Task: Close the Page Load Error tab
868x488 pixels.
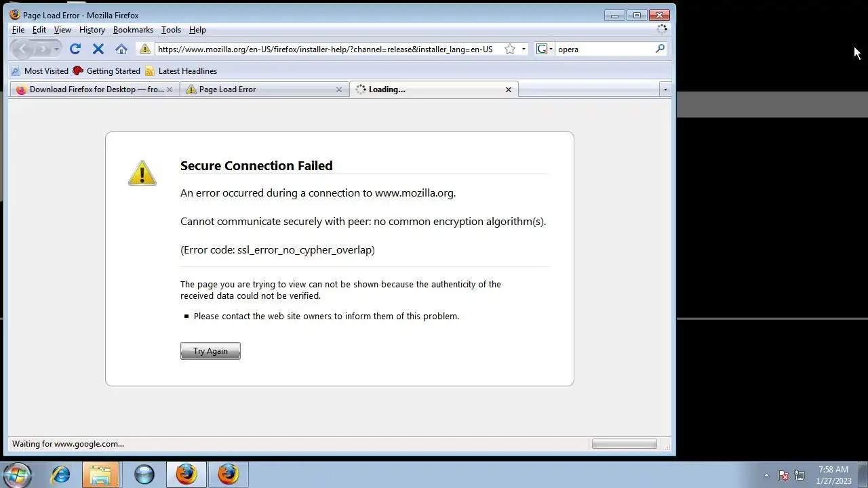Action: (x=339, y=89)
